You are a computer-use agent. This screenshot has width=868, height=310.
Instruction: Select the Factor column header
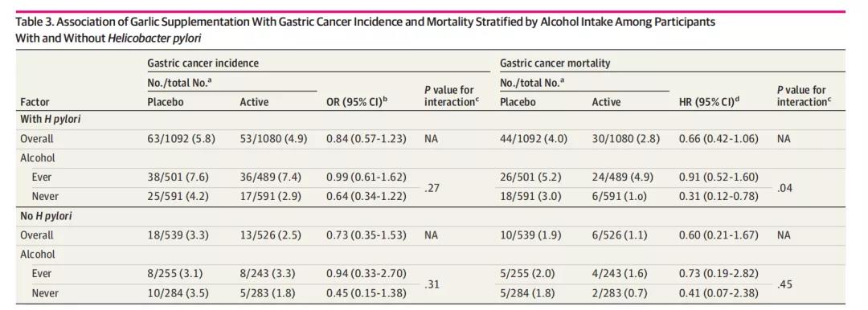[x=33, y=102]
